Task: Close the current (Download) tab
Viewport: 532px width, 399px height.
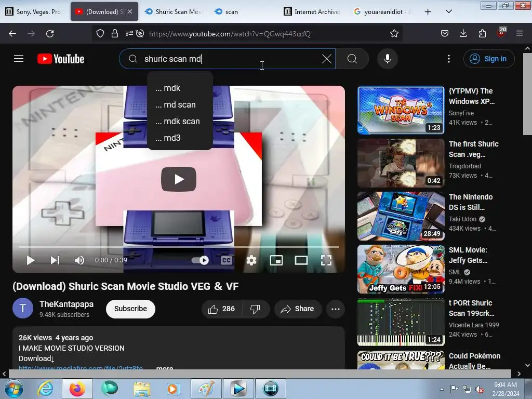Action: pos(129,11)
